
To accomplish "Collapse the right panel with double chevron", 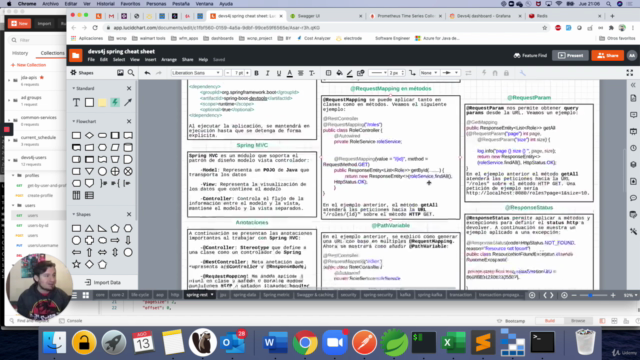I will tap(633, 85).
